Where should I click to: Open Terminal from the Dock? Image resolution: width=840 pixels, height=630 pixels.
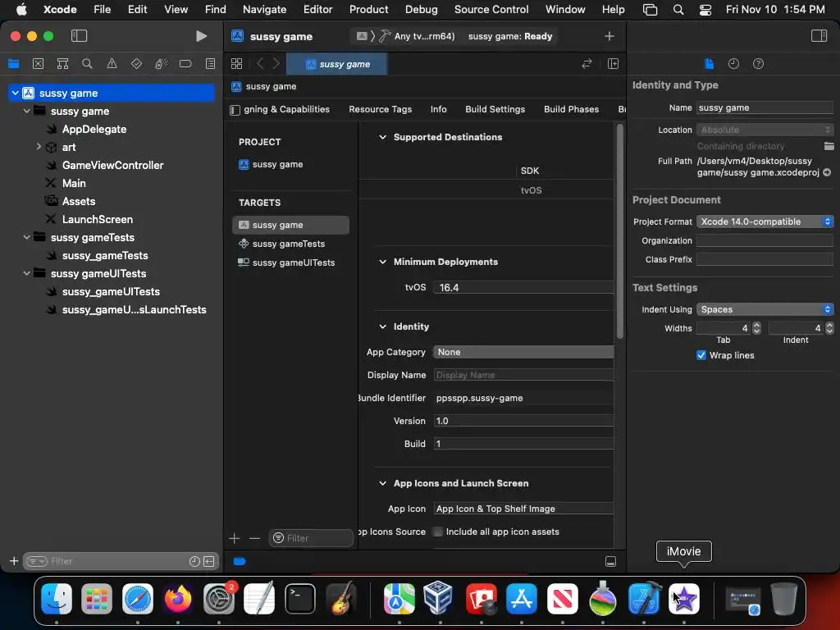(x=300, y=598)
